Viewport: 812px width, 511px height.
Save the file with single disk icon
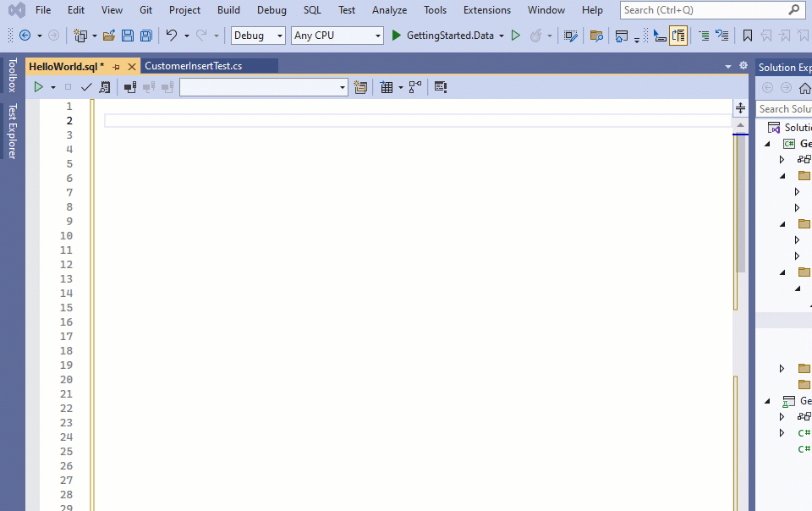[128, 36]
